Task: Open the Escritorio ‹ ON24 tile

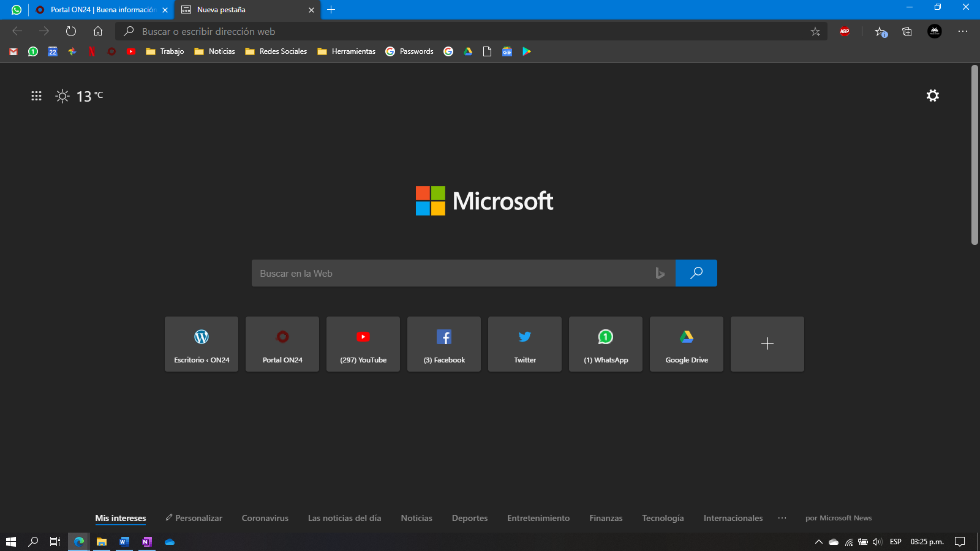Action: [x=202, y=344]
